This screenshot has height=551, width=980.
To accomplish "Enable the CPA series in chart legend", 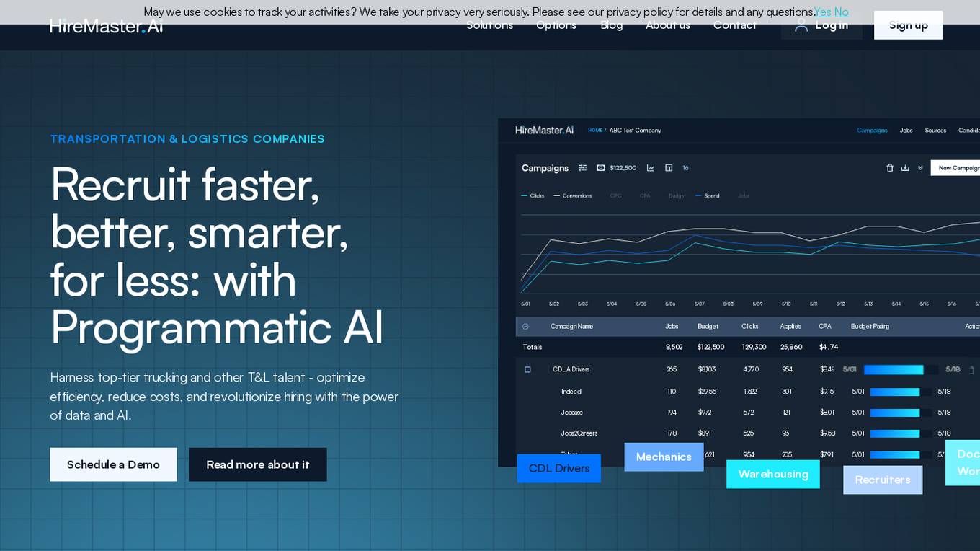I will [645, 196].
